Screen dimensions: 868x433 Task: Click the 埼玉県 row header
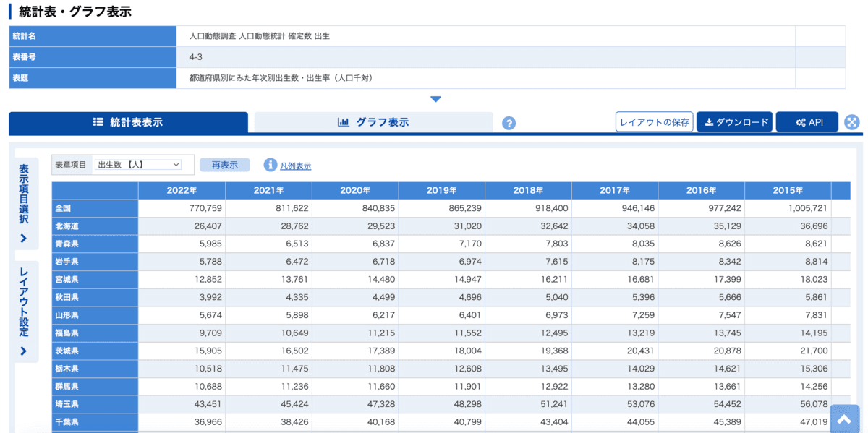95,404
